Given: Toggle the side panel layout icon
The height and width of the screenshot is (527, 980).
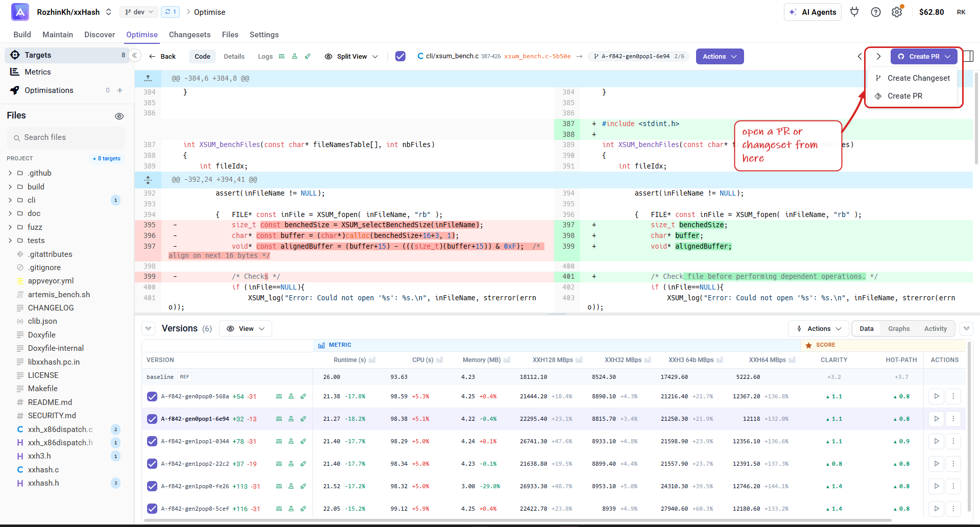Looking at the screenshot, I should tap(969, 56).
